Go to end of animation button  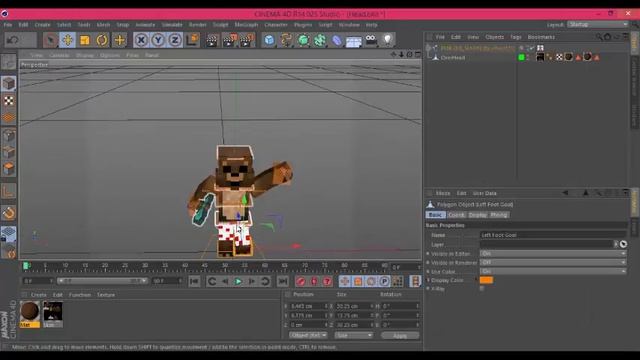click(282, 281)
